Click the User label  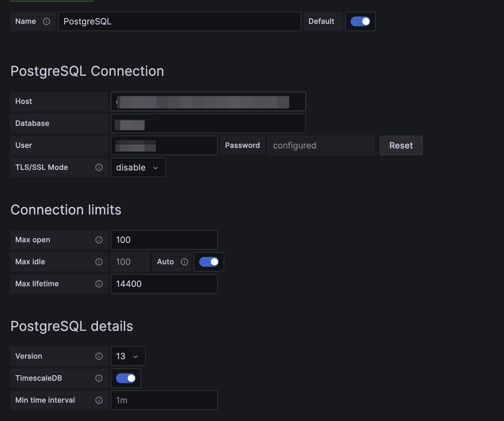(24, 145)
